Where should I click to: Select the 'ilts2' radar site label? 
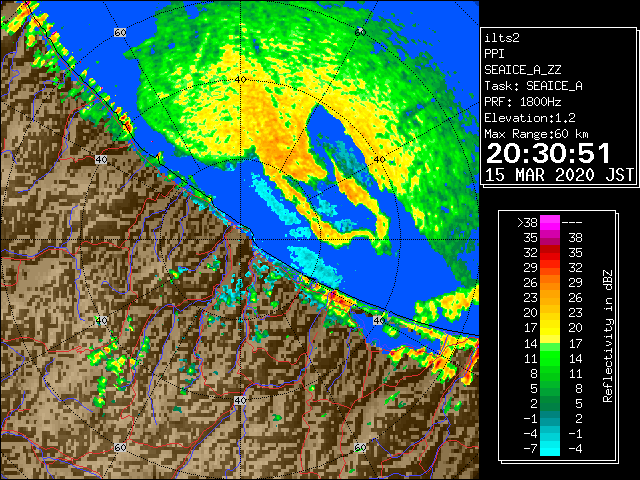(x=502, y=38)
